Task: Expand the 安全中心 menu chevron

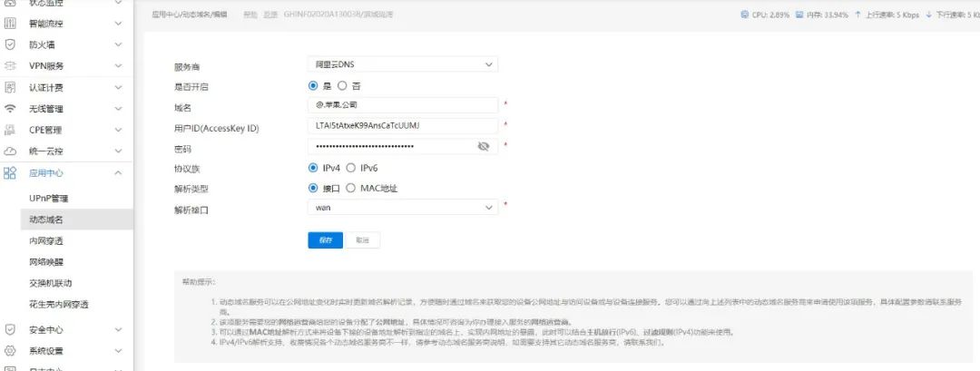Action: (x=118, y=329)
